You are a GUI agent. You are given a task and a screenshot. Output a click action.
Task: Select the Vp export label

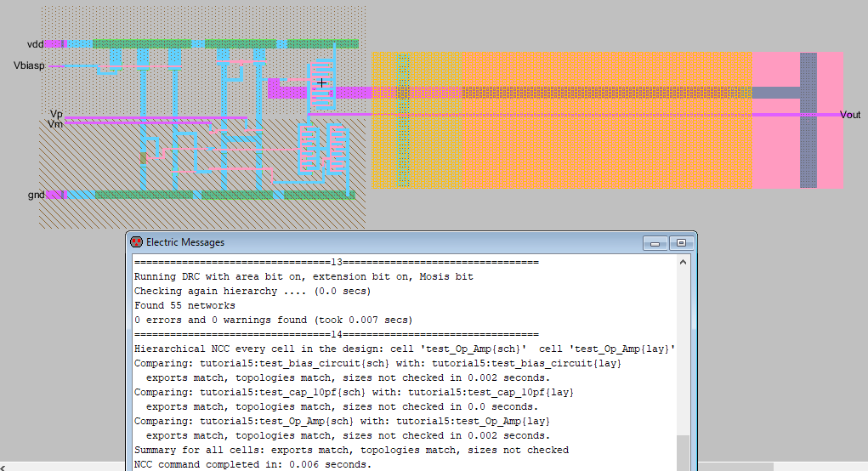point(56,115)
